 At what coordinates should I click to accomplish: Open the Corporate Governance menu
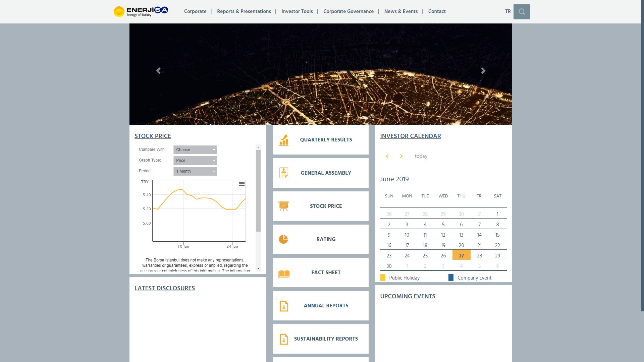point(348,11)
